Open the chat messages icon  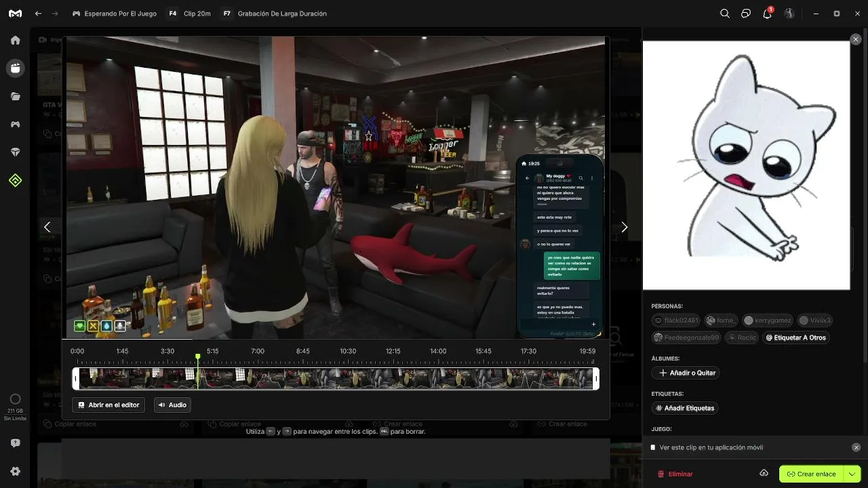point(746,14)
